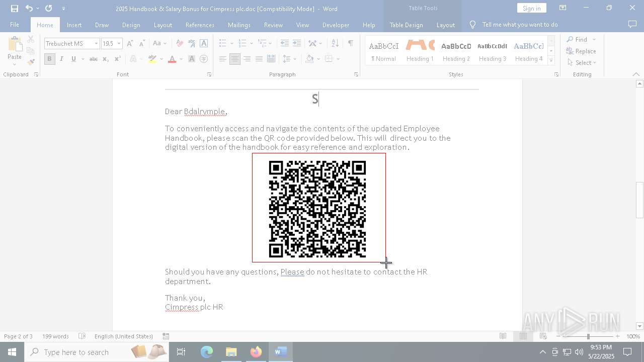The height and width of the screenshot is (362, 644).
Task: Click the Redo/Repeat icon
Action: tap(48, 9)
